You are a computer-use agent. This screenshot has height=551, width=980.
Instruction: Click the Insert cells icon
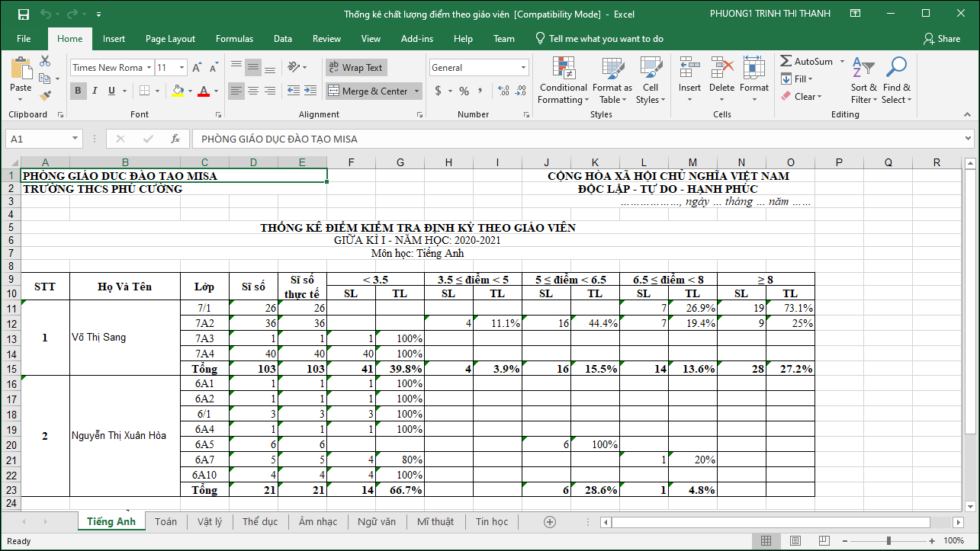(x=689, y=71)
